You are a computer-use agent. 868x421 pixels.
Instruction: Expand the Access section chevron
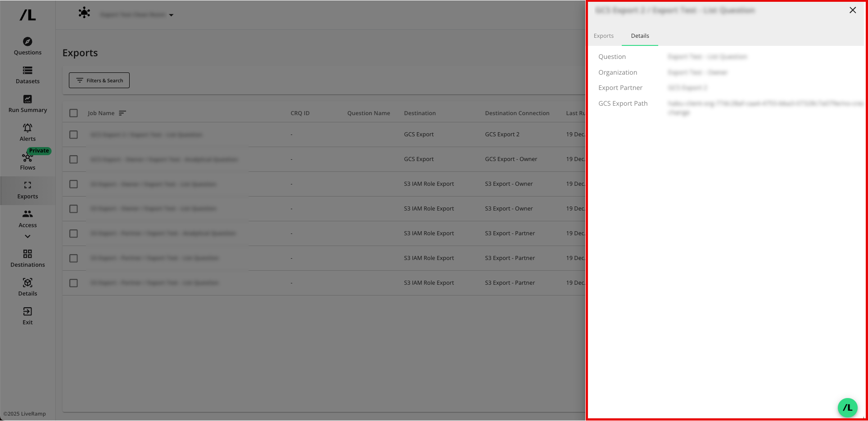(27, 237)
